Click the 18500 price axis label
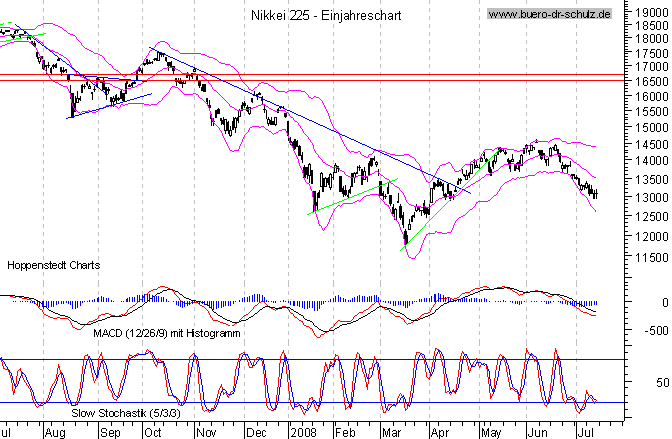Screen dimensions: 672x439 coord(652,25)
